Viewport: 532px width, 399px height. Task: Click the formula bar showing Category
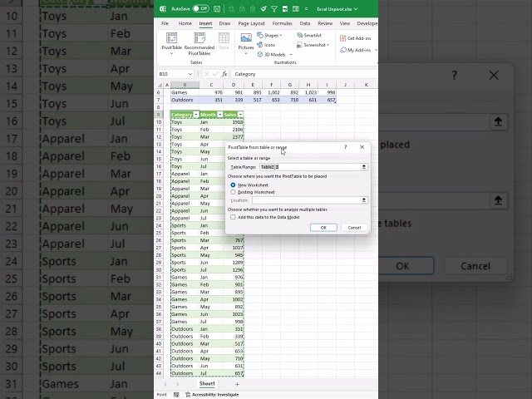click(304, 74)
